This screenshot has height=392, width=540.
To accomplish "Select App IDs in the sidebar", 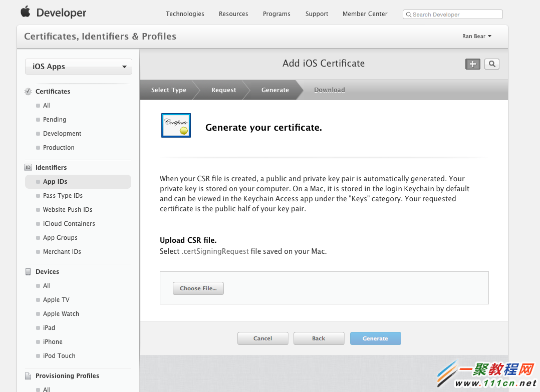I will (x=55, y=182).
